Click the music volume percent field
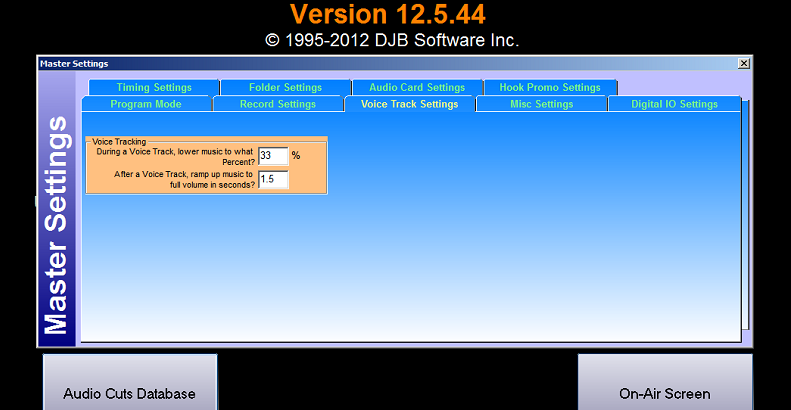This screenshot has height=410, width=791. coord(272,156)
